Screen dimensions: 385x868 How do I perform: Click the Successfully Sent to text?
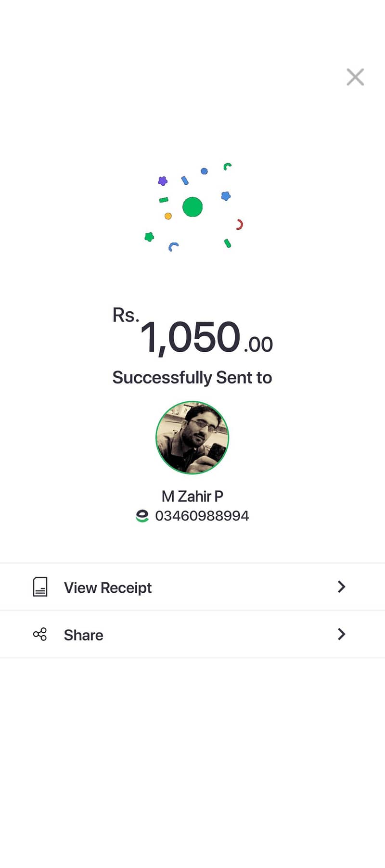pos(192,378)
